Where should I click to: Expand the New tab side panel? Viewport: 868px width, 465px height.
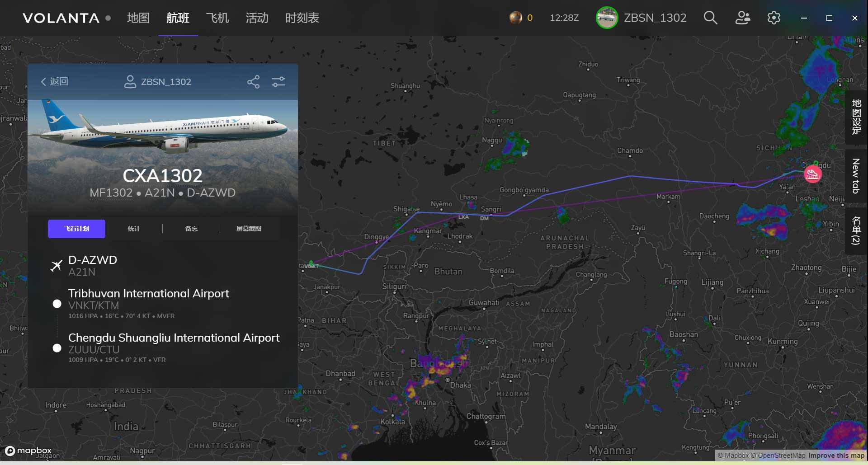856,176
